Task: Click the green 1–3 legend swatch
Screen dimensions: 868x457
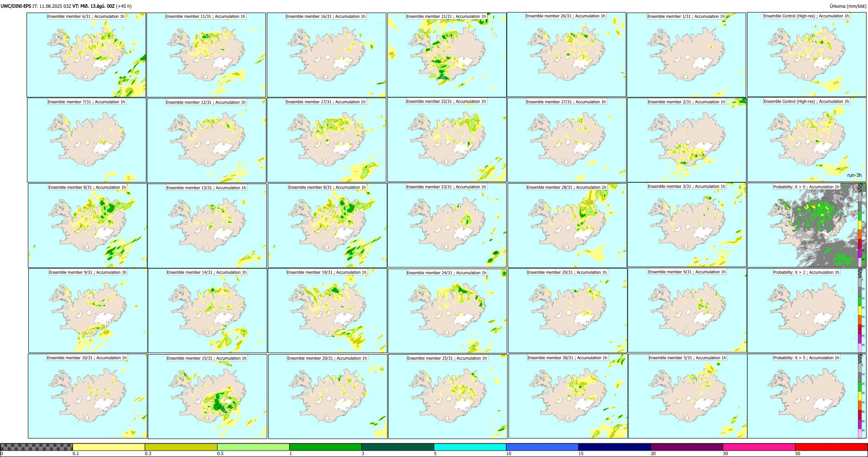Action: pyautogui.click(x=325, y=447)
